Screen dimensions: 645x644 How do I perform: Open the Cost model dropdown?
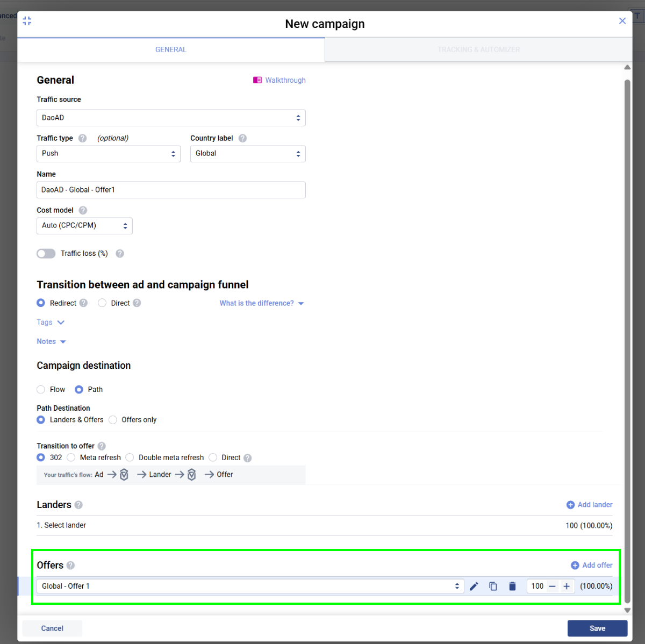[x=84, y=226]
